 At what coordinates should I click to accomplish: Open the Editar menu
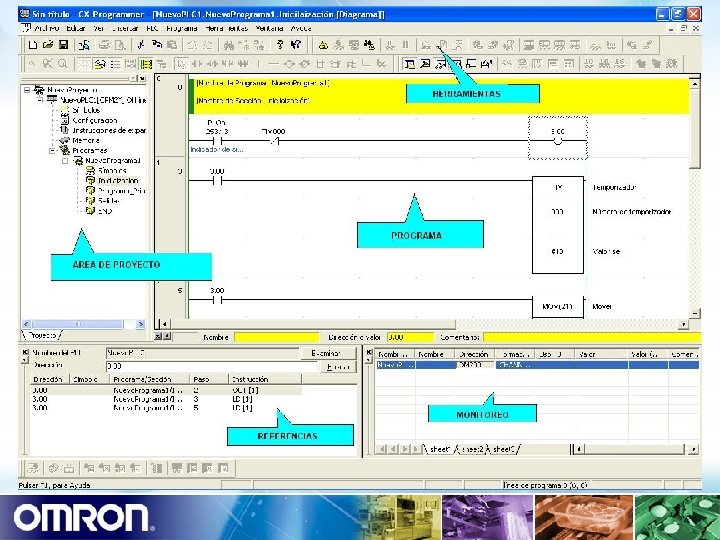[76, 28]
